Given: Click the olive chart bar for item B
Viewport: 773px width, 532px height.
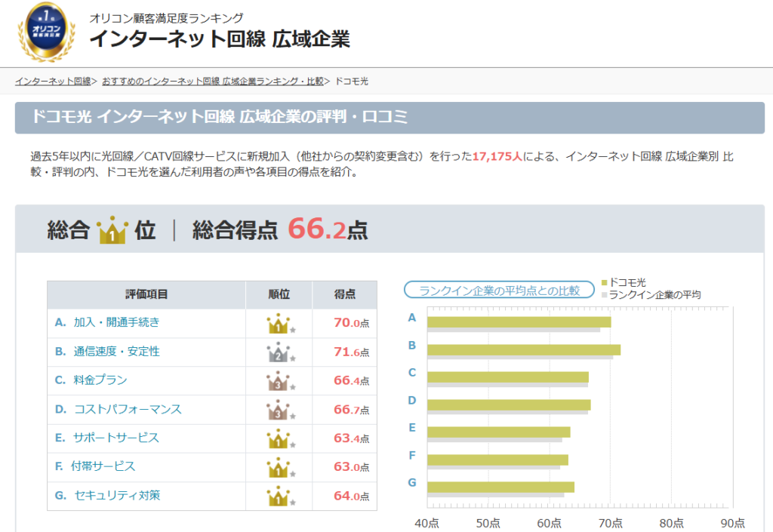Looking at the screenshot, I should (x=524, y=349).
